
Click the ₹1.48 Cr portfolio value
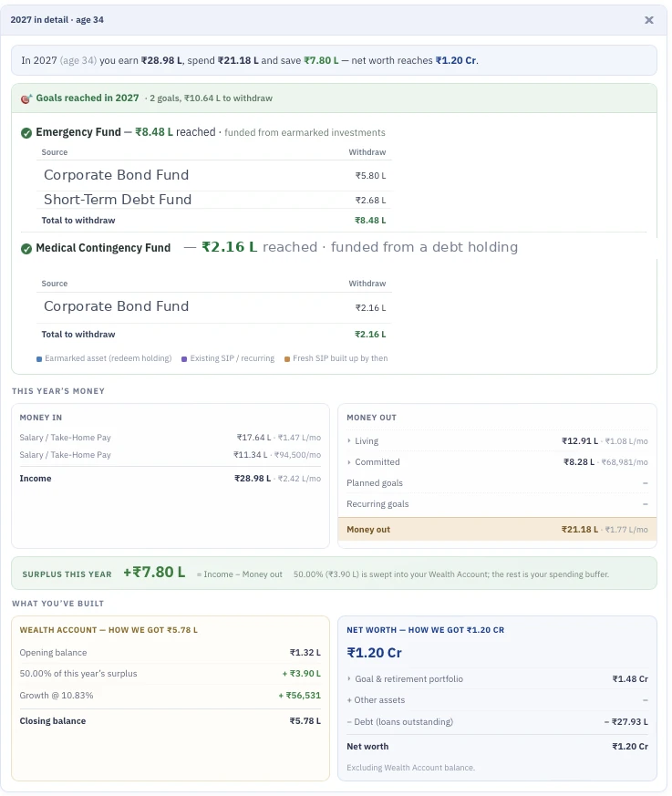click(630, 678)
